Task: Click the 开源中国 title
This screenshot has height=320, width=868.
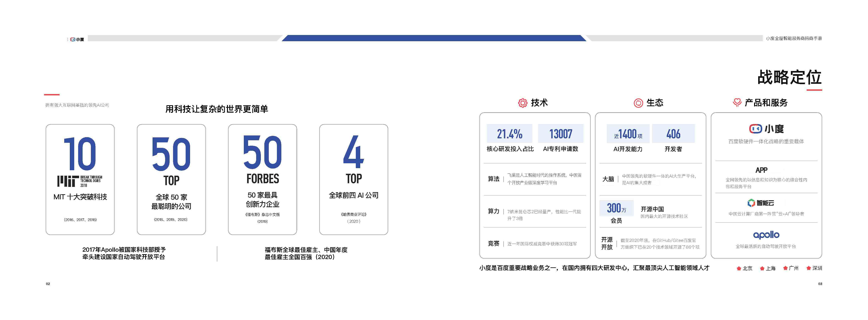Action: coord(652,209)
